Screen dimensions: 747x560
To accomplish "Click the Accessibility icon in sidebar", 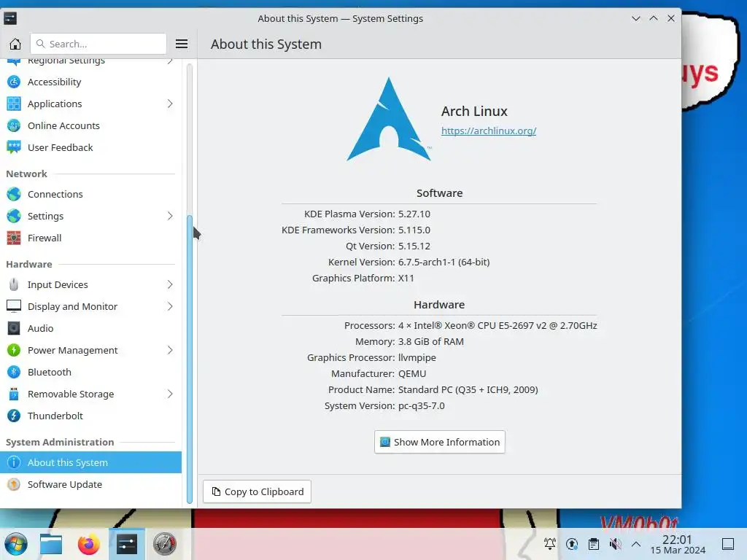I will [14, 82].
